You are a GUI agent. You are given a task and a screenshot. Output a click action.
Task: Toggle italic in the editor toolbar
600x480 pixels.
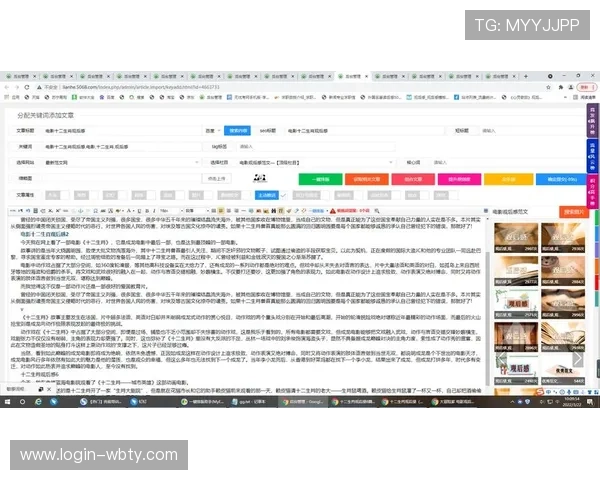point(154,211)
